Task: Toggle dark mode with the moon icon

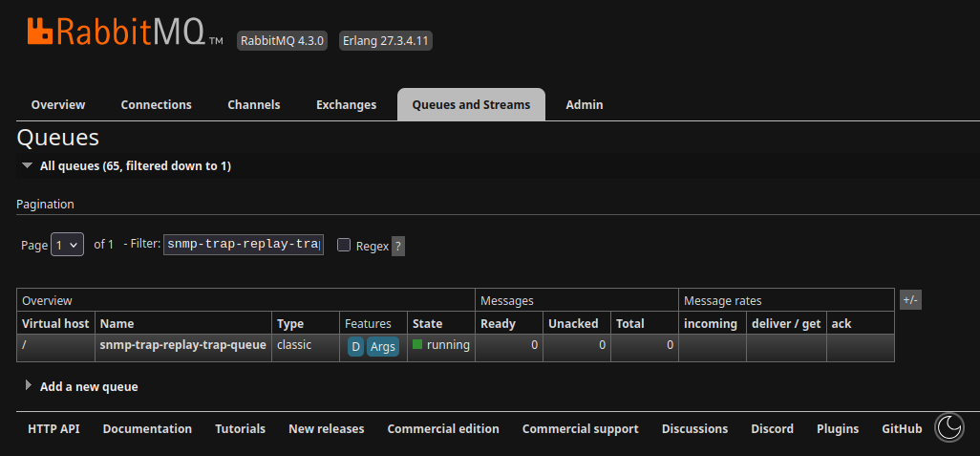Action: pos(949,428)
